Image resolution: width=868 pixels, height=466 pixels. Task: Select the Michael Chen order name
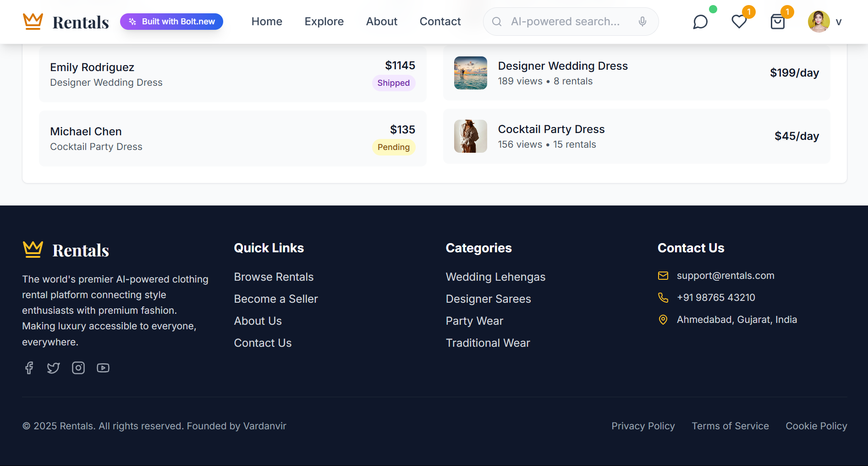click(86, 132)
